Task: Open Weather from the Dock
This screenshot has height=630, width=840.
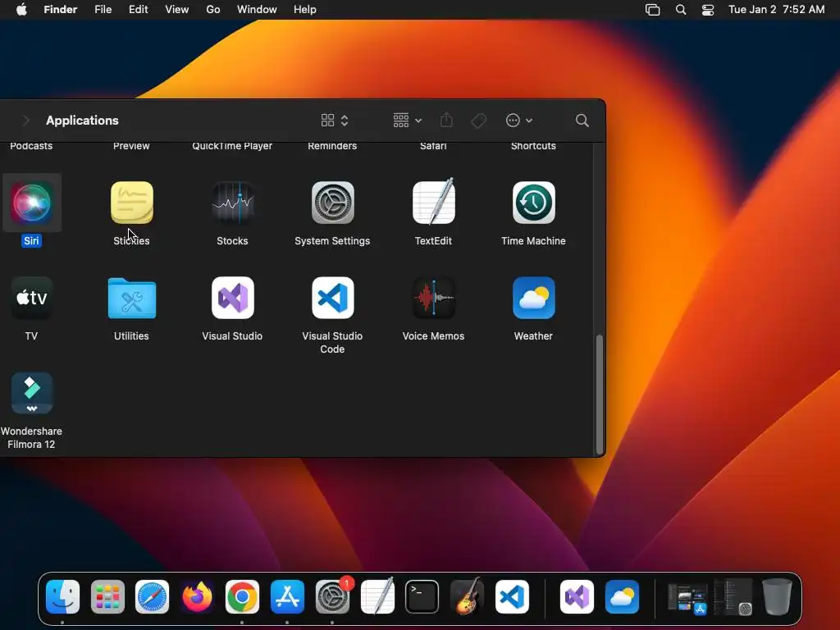Action: coord(622,597)
